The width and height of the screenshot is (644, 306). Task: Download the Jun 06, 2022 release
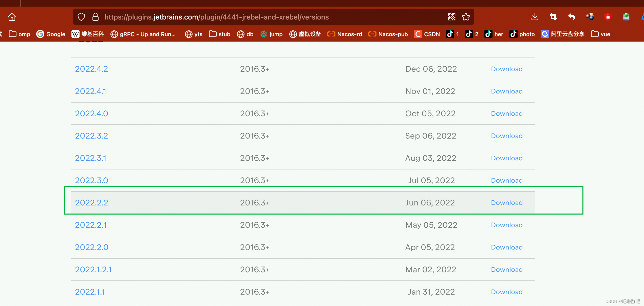pyautogui.click(x=507, y=203)
